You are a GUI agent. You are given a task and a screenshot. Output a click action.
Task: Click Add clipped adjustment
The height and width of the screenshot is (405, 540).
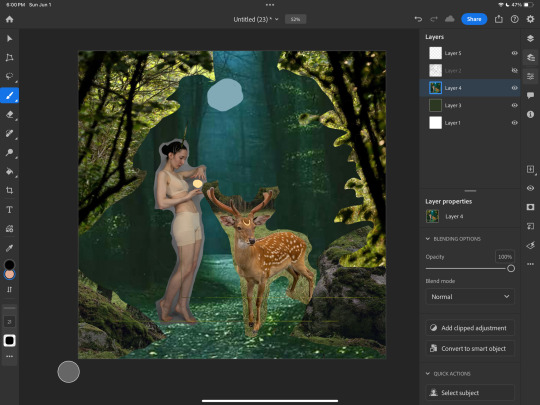pyautogui.click(x=470, y=328)
